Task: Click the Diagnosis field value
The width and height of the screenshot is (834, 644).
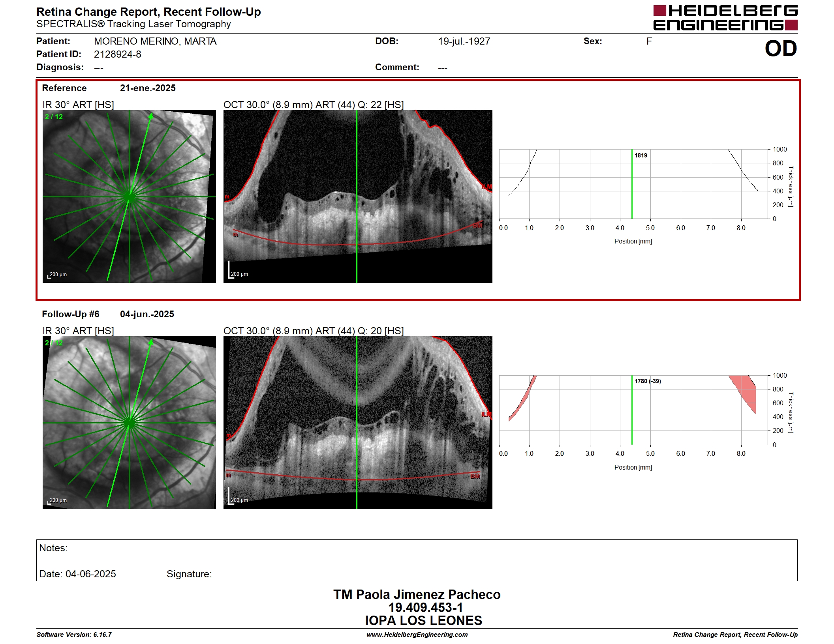Action: pos(99,67)
